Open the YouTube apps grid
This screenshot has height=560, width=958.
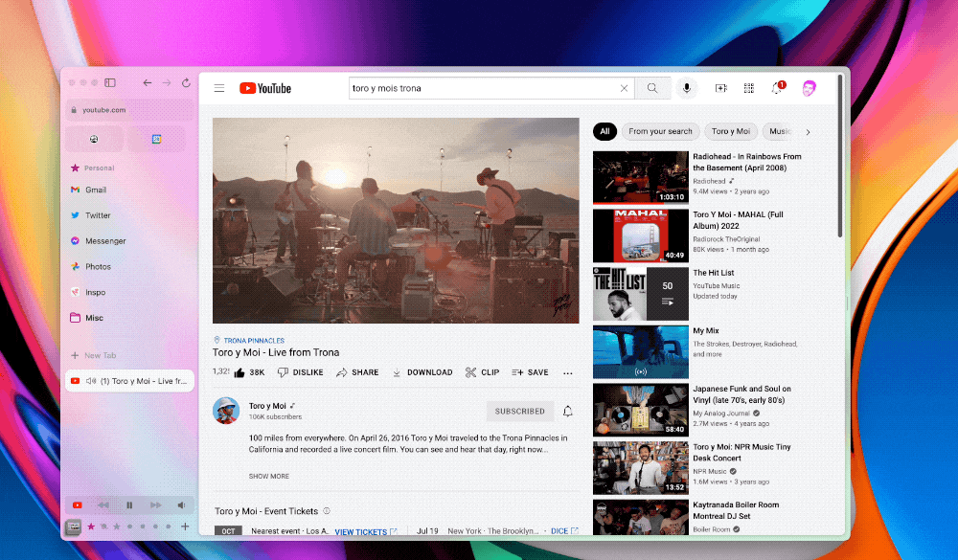pos(749,89)
